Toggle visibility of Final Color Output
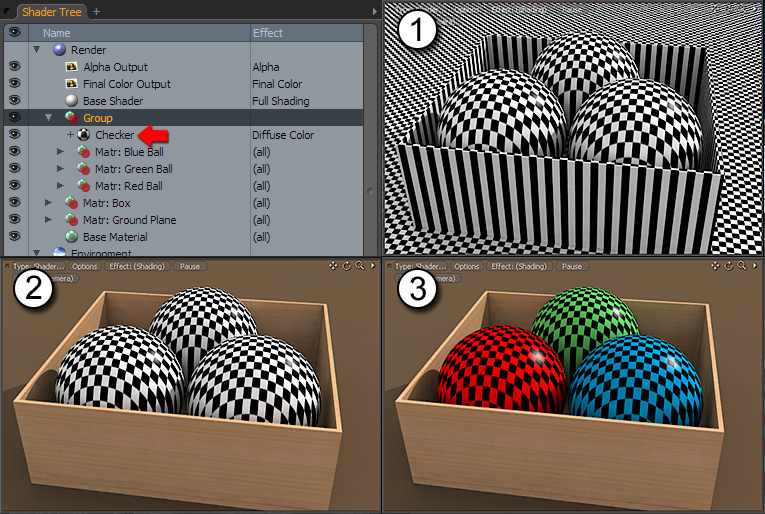Viewport: 765px width, 514px height. [14, 84]
